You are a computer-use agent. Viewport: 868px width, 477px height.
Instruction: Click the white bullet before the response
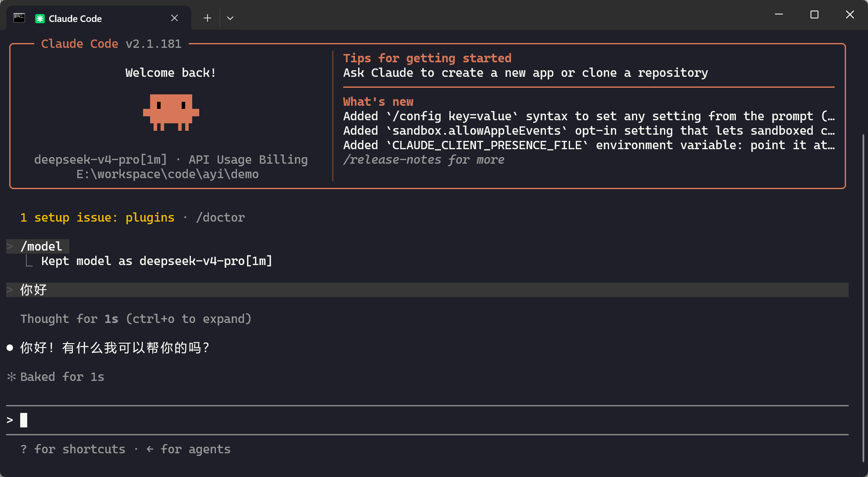click(10, 348)
